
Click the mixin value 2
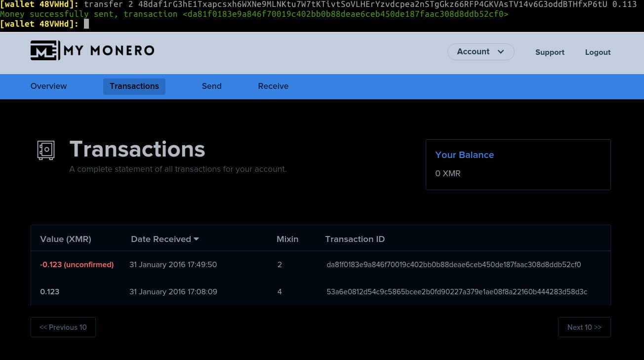click(280, 265)
